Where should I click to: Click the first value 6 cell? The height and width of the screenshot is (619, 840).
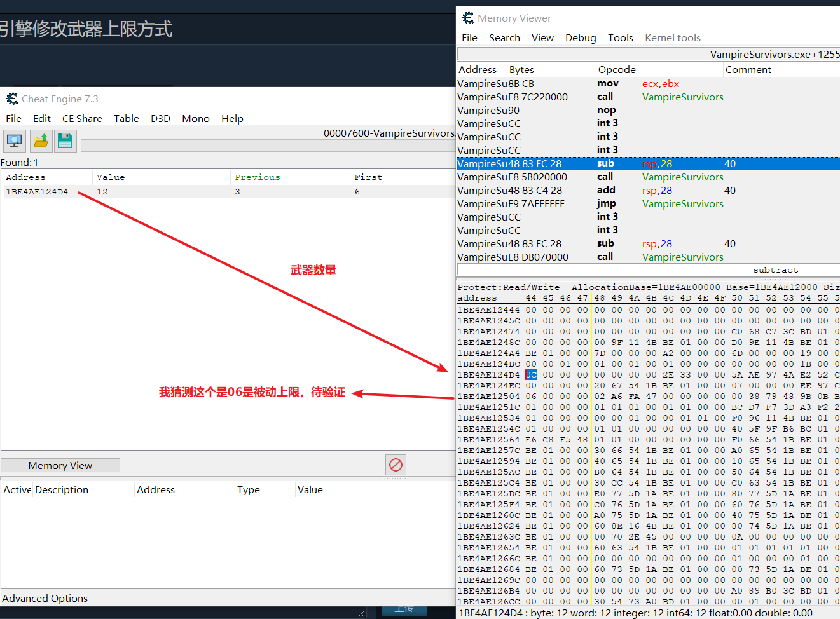(357, 191)
